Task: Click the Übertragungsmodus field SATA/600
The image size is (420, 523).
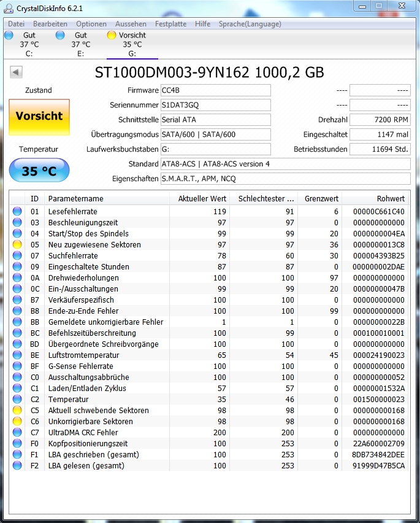Action: click(216, 134)
